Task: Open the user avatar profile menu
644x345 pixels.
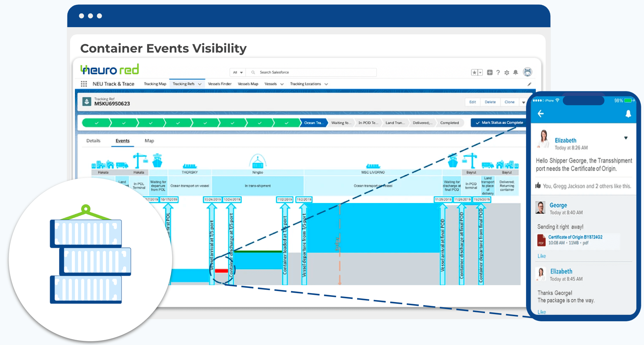Action: [x=528, y=72]
